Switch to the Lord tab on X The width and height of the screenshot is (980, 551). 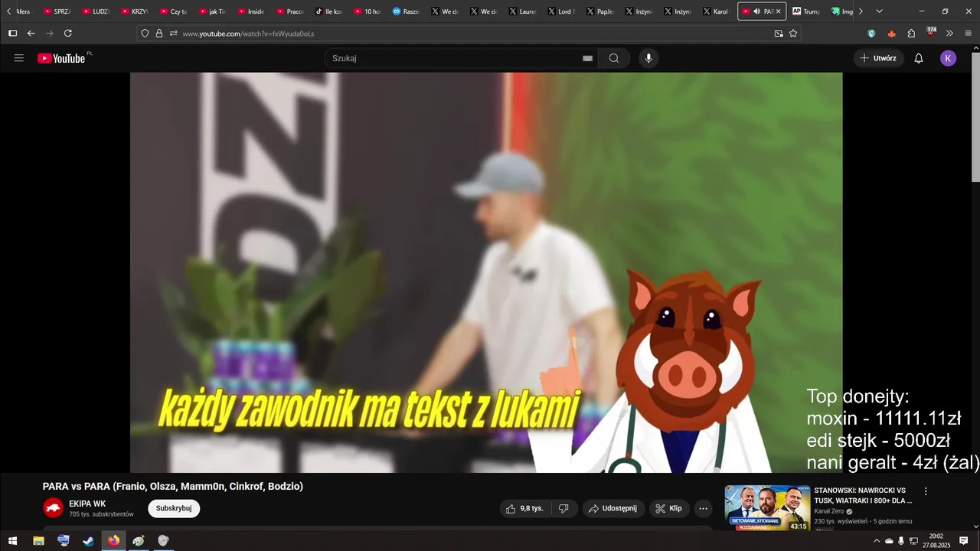pos(561,11)
